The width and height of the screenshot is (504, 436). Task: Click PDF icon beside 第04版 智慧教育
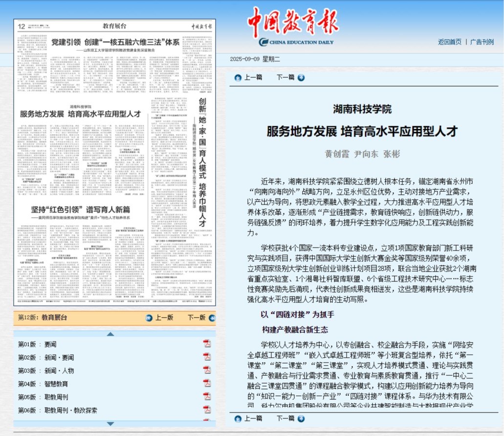[207, 384]
